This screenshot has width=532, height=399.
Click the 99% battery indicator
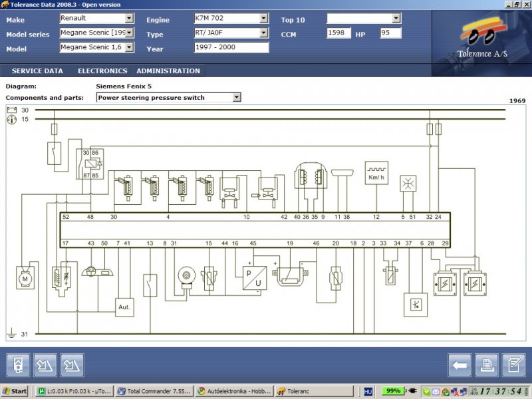coord(393,391)
